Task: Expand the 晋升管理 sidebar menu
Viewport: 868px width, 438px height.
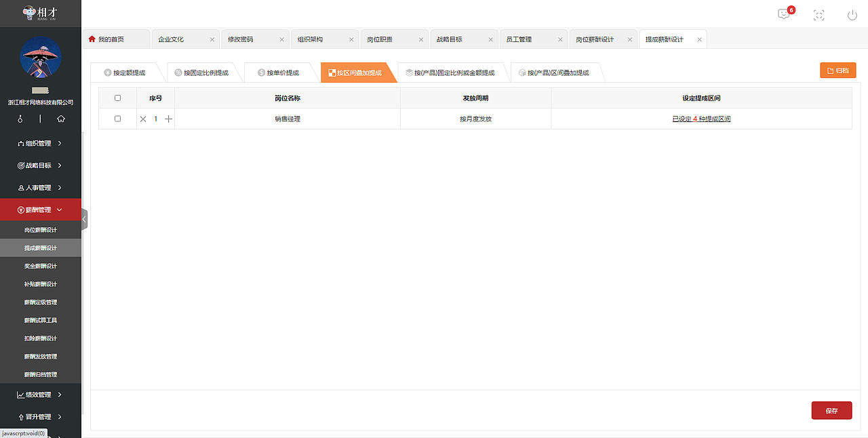Action: (41, 417)
